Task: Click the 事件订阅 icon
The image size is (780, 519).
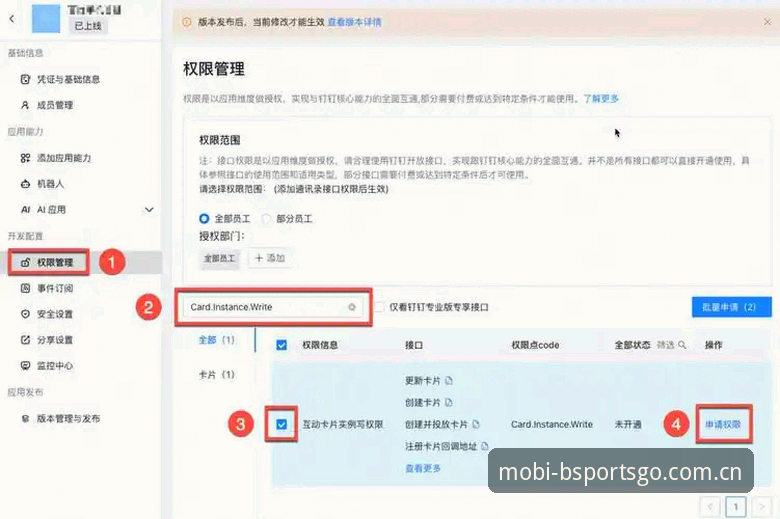Action: [x=25, y=288]
